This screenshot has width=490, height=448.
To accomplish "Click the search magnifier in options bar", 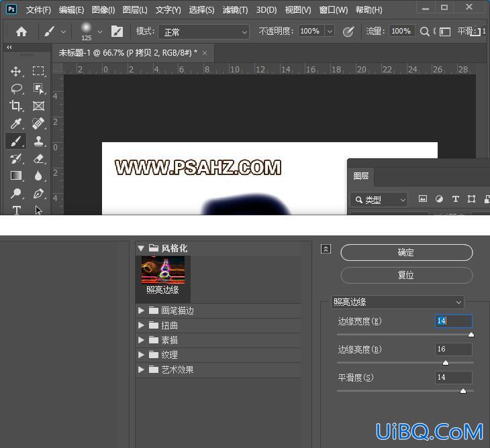I will pyautogui.click(x=424, y=32).
